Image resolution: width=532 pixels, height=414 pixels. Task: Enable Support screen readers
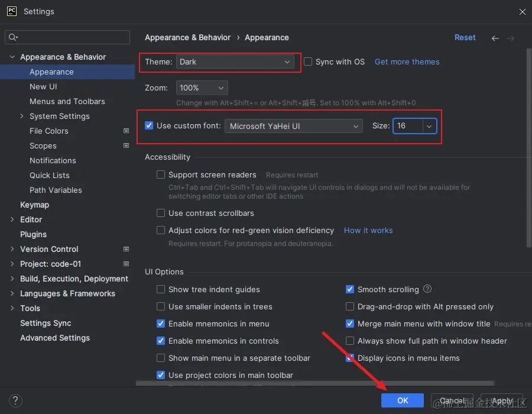(x=160, y=174)
